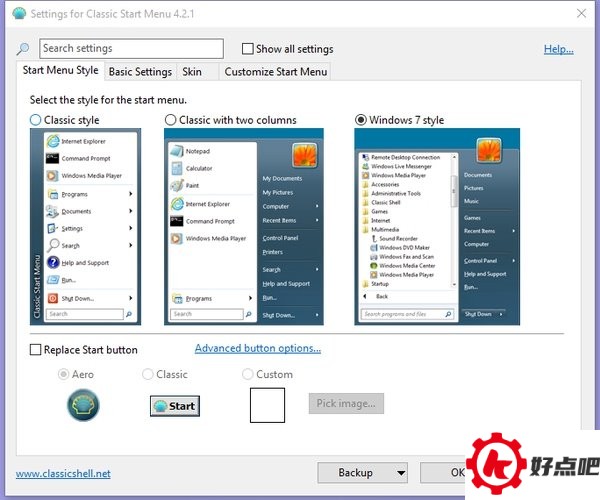Select the Classic style radio button

[x=37, y=120]
